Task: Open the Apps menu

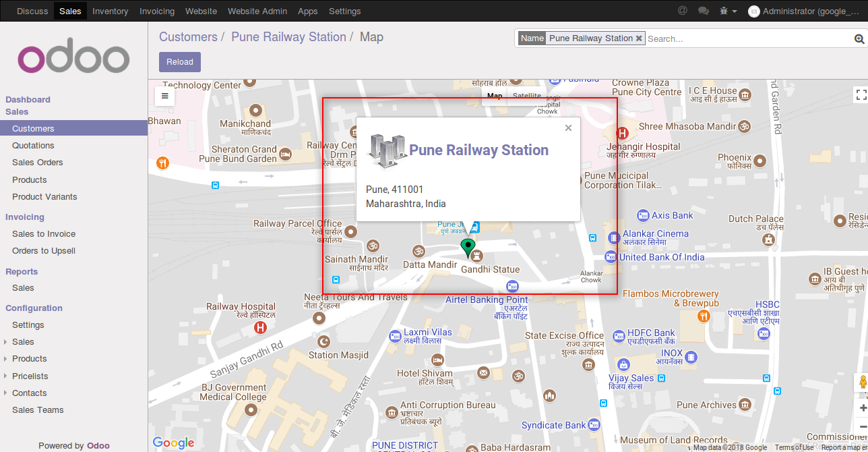Action: tap(308, 11)
